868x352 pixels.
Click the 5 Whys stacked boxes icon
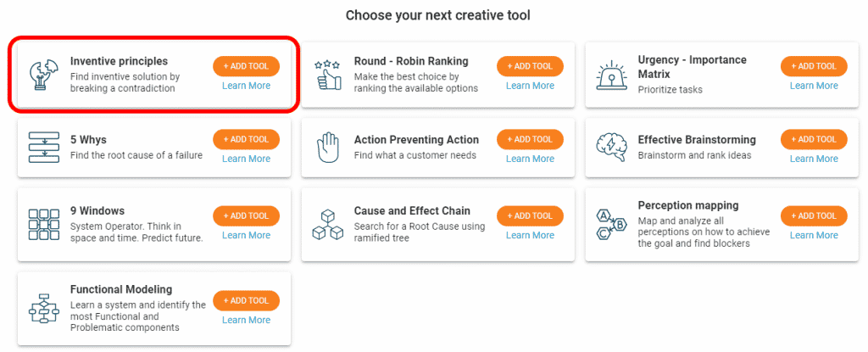[44, 148]
